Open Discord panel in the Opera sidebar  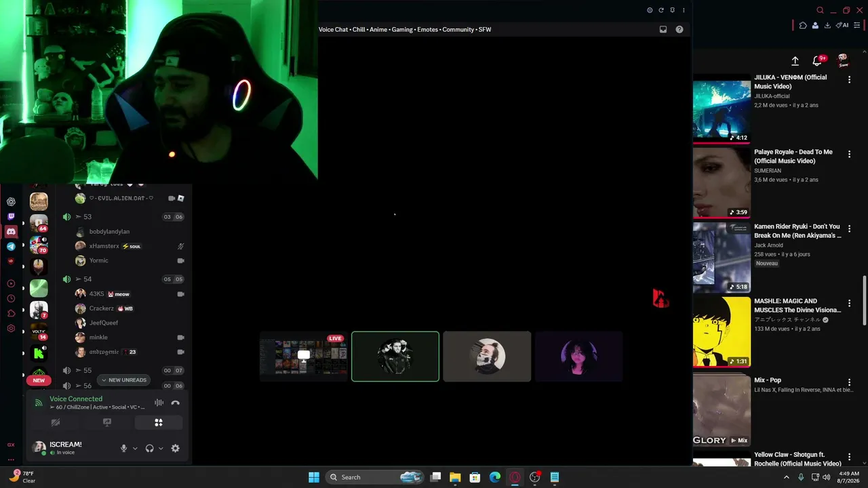pyautogui.click(x=11, y=232)
